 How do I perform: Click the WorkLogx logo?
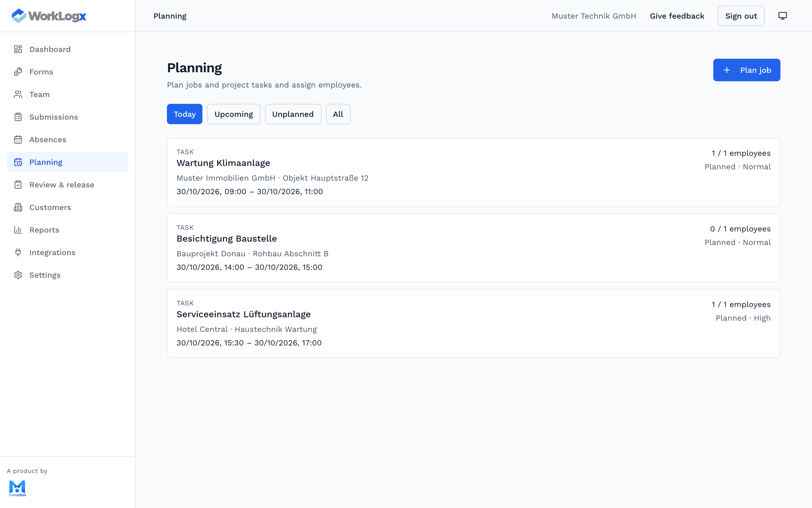[x=49, y=16]
